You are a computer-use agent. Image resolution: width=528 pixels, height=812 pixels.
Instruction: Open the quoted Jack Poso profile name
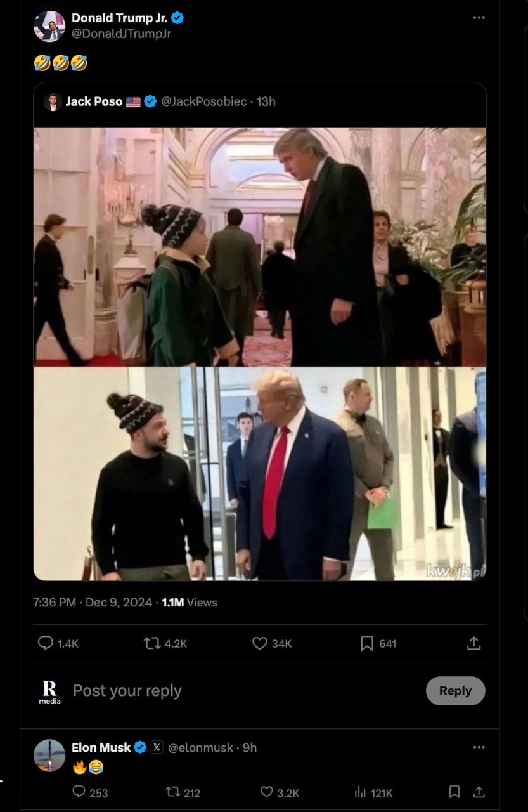94,101
